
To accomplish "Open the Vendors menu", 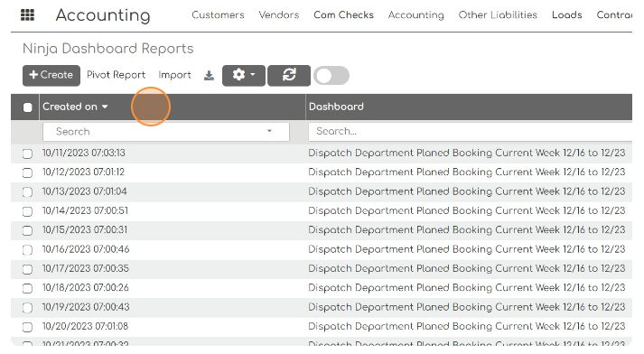I will [279, 15].
